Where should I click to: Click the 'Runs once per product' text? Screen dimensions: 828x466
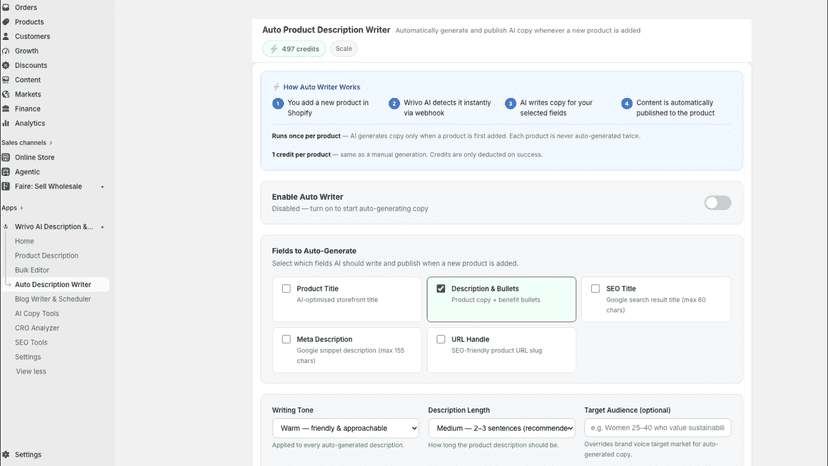click(x=306, y=136)
